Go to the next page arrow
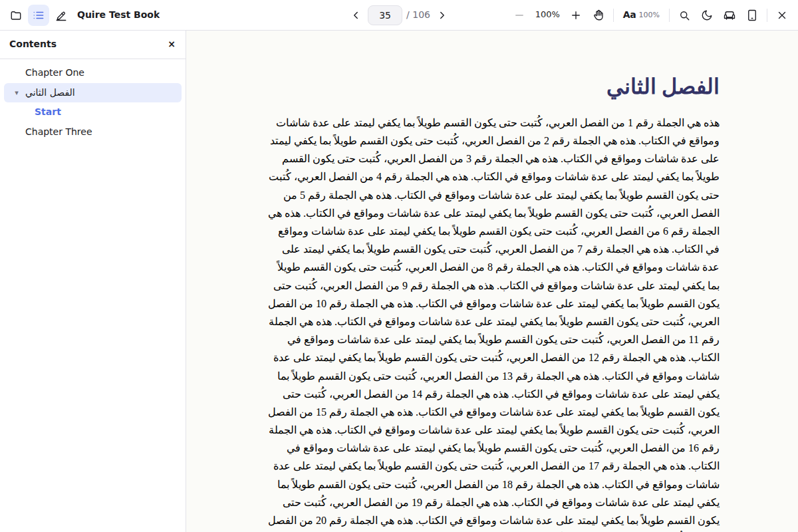Viewport: 798px width, 532px height. tap(442, 15)
